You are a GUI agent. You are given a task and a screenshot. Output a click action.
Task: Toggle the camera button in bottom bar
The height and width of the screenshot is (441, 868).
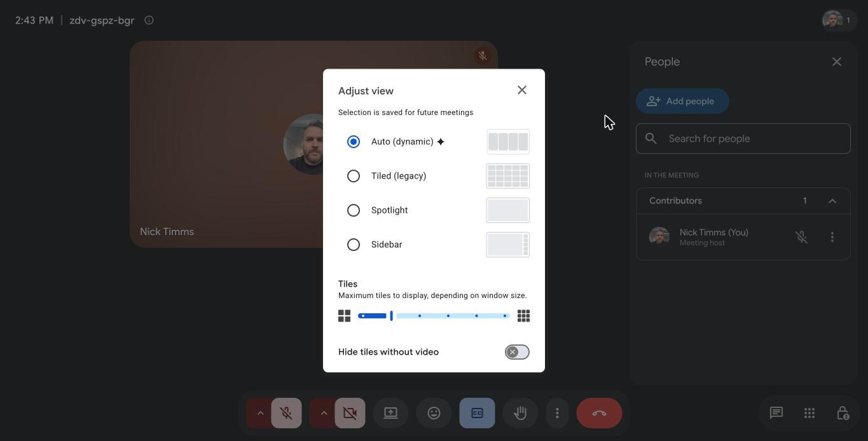(x=350, y=413)
